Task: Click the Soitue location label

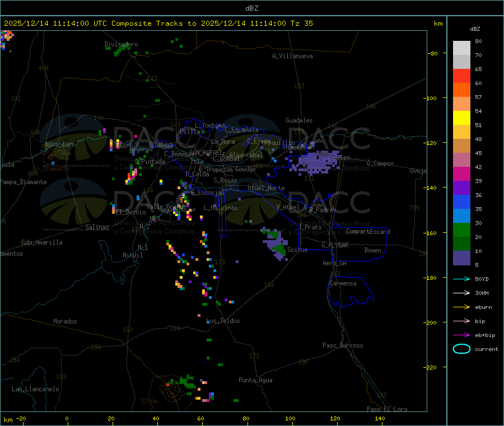Action: coord(297,250)
